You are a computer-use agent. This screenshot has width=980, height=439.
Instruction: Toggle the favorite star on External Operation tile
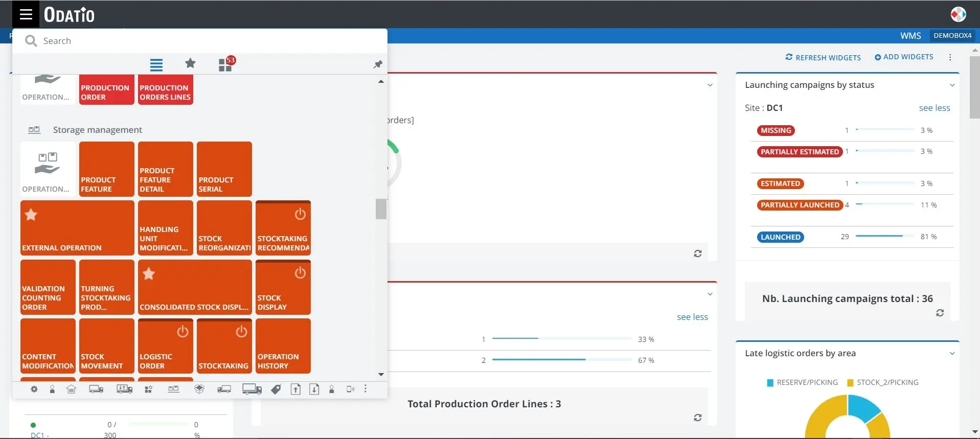[x=31, y=215]
